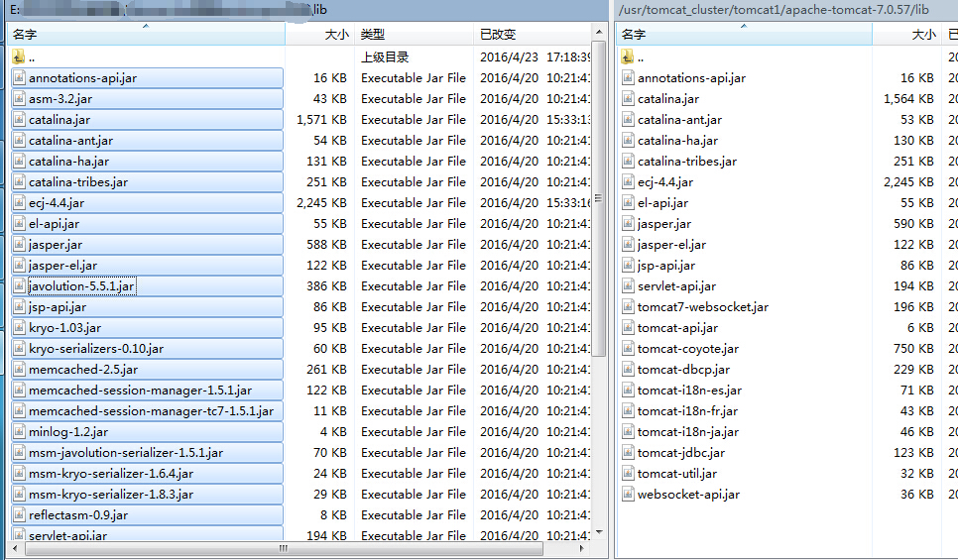Select catalina-ha.jar in the local panel

(69, 162)
